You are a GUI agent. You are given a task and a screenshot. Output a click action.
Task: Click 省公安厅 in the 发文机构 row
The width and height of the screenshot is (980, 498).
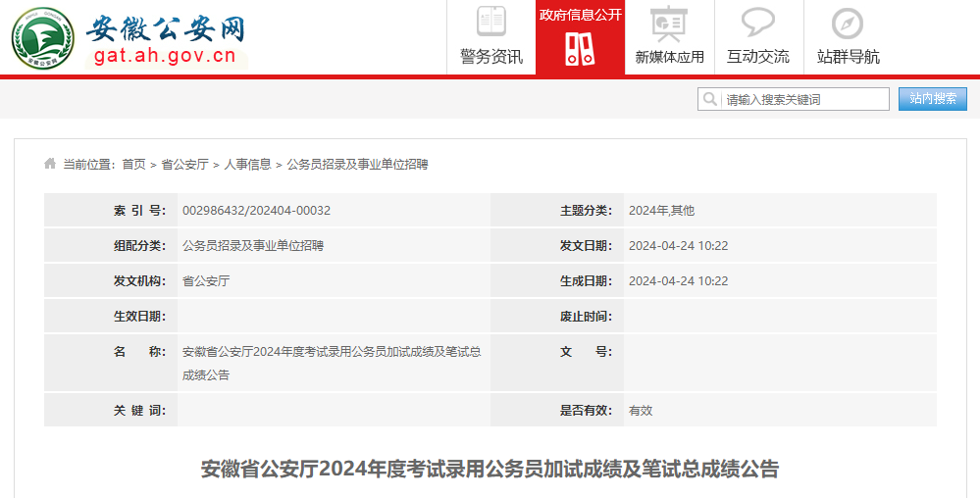tap(206, 281)
